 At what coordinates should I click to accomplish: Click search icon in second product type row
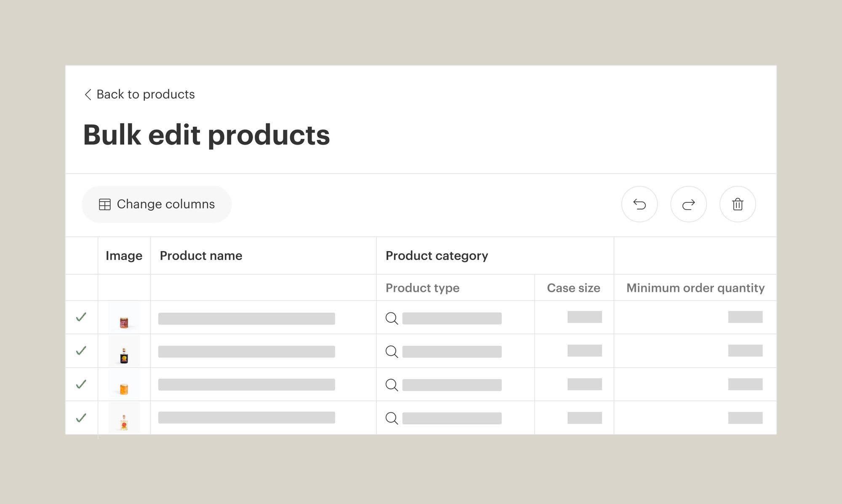tap(392, 351)
